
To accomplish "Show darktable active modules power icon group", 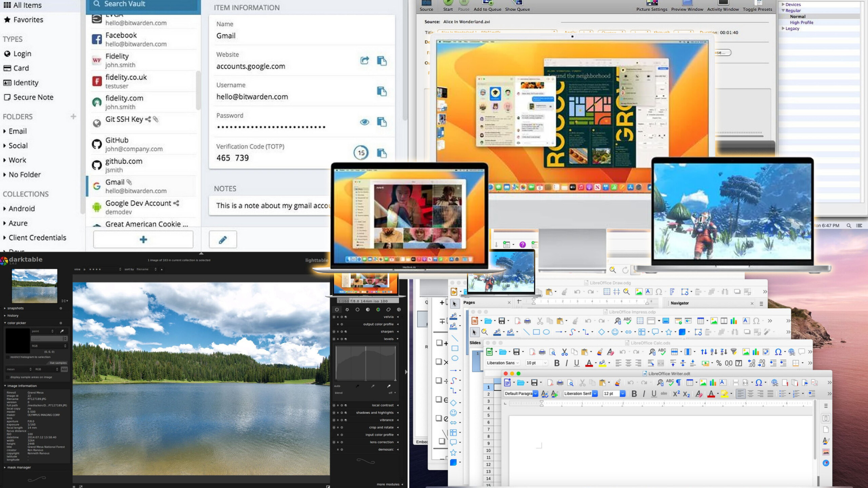I will [x=337, y=309].
